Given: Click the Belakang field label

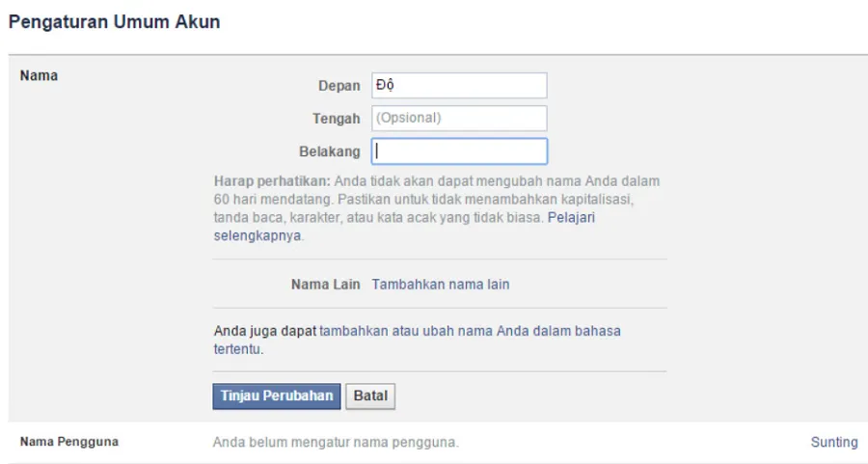Looking at the screenshot, I should [330, 151].
